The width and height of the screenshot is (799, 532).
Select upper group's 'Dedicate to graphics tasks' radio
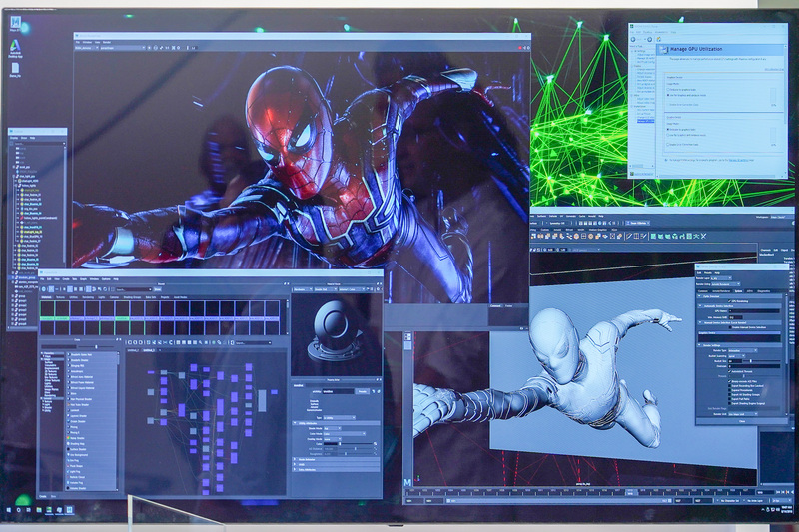point(668,90)
